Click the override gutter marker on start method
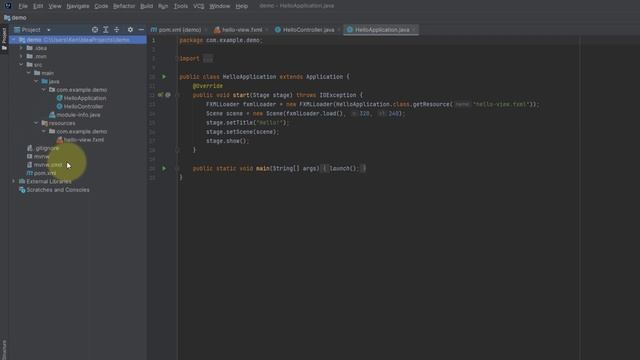 pyautogui.click(x=160, y=95)
